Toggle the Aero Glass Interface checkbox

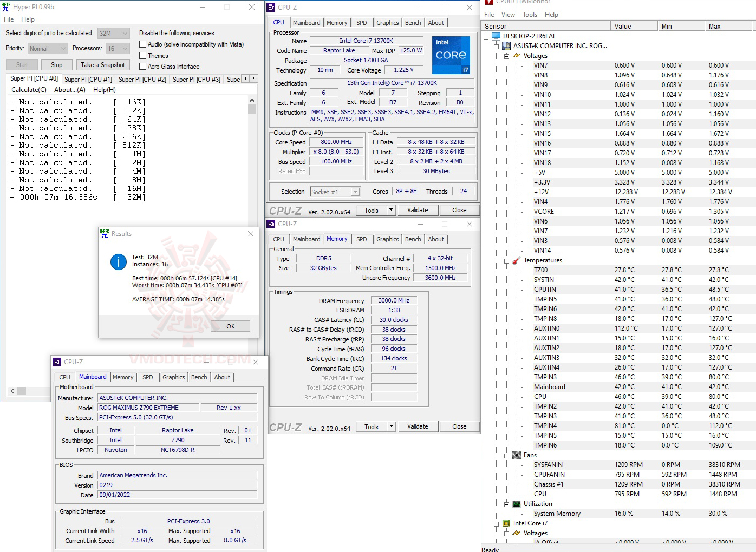143,67
